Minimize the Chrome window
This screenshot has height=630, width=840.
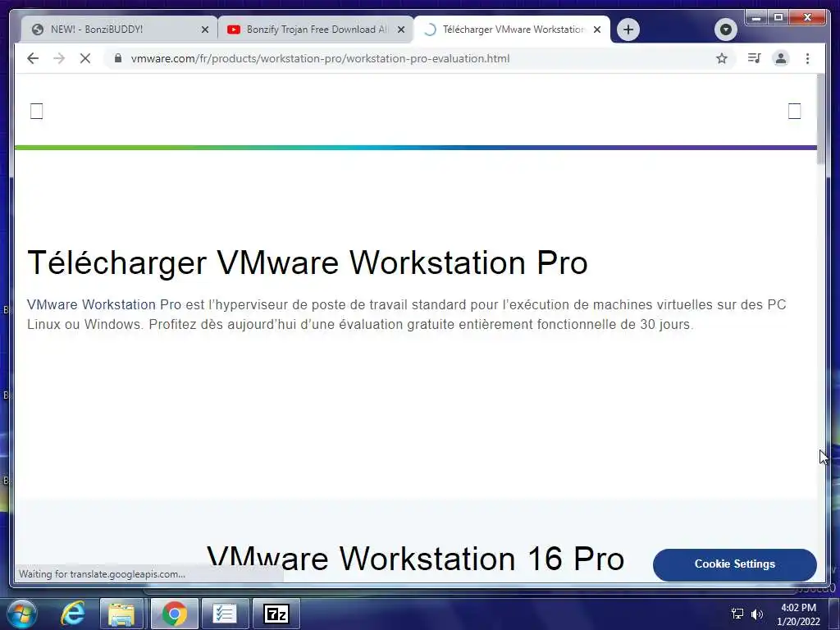pyautogui.click(x=756, y=18)
